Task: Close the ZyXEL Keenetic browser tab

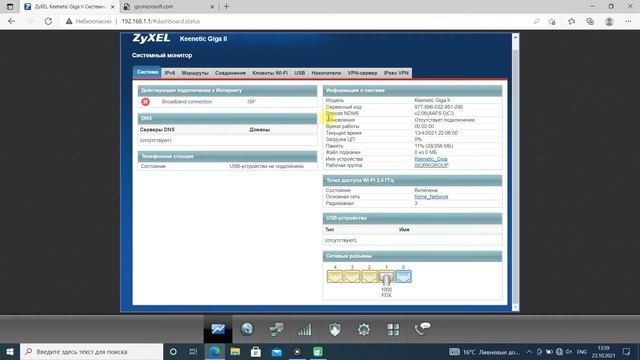Action: (113, 7)
